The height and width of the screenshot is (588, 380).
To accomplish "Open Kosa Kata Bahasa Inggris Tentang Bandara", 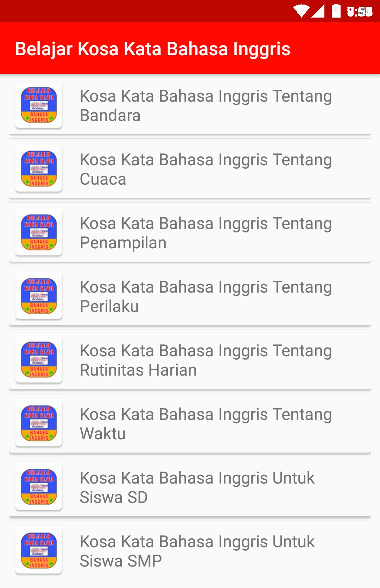I will click(190, 105).
